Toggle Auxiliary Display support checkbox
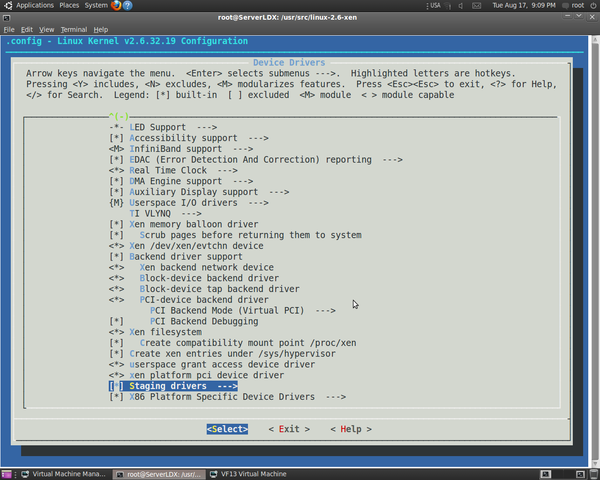 tap(116, 192)
